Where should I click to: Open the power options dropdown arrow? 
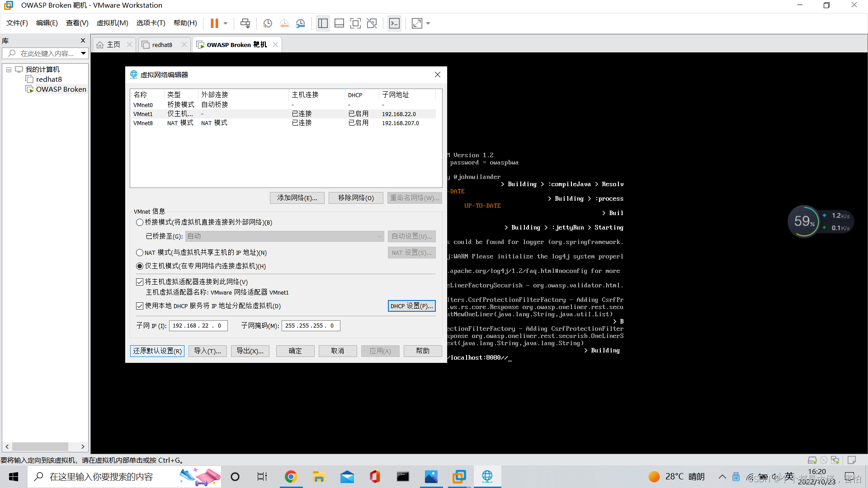(x=226, y=23)
